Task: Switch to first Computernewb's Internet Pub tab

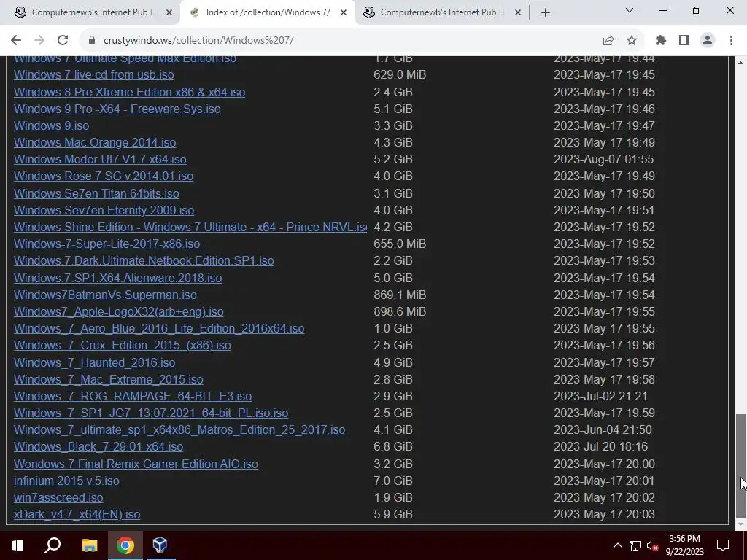Action: pos(90,12)
